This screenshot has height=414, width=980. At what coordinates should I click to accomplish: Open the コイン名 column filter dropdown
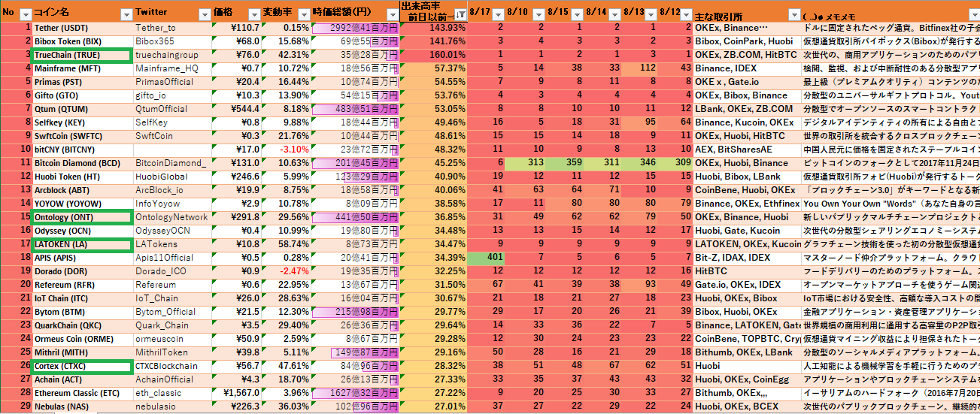coord(125,14)
